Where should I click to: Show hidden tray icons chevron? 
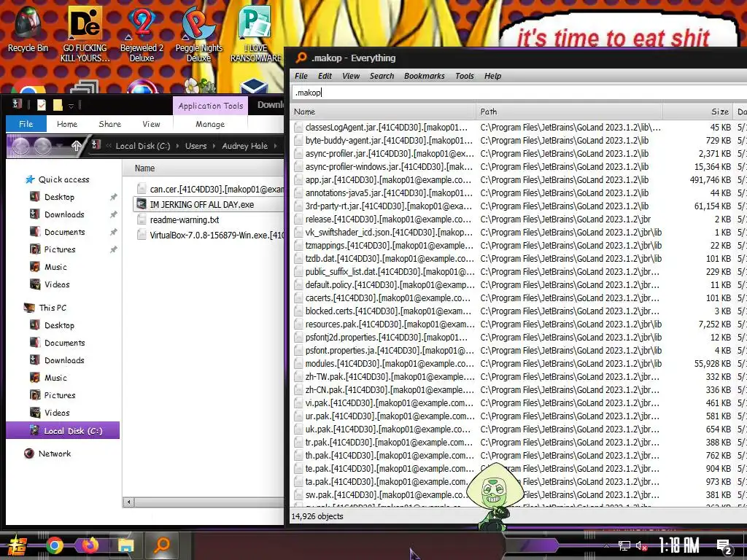(x=606, y=545)
